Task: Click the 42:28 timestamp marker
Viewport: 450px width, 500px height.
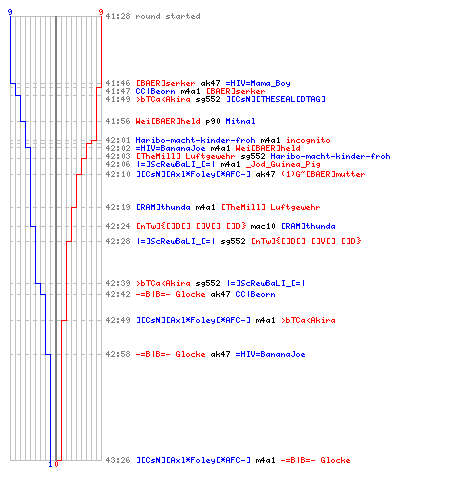Action: coord(118,241)
